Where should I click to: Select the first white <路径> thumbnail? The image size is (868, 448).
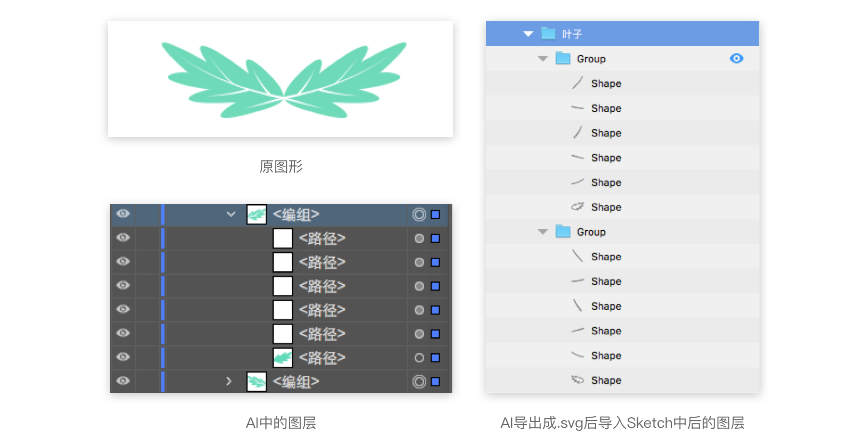pos(283,238)
